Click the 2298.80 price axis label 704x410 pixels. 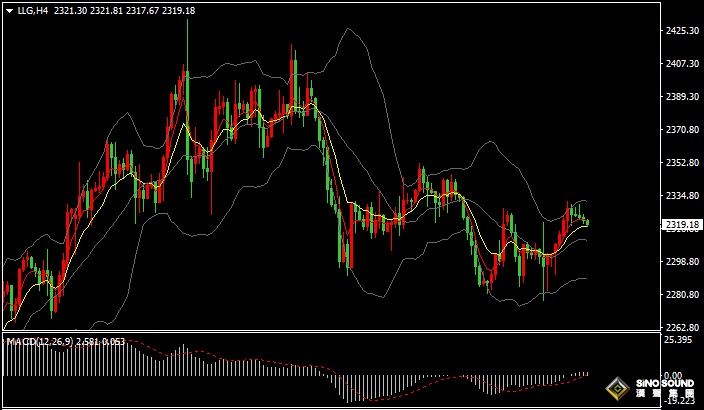[682, 262]
